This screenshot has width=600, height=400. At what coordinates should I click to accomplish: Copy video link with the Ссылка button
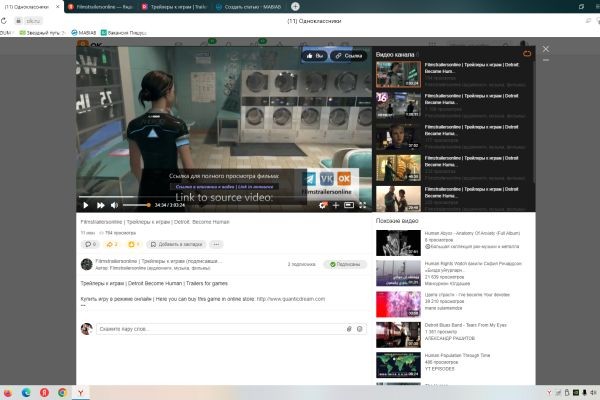348,56
